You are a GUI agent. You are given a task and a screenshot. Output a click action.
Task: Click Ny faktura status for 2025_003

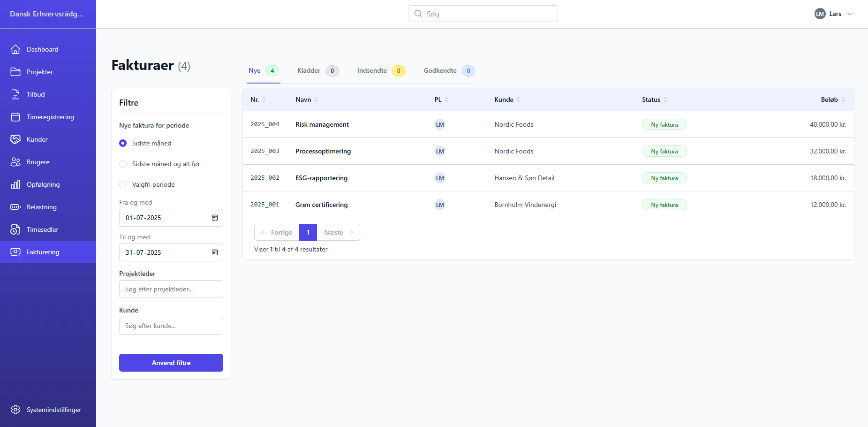pyautogui.click(x=664, y=151)
